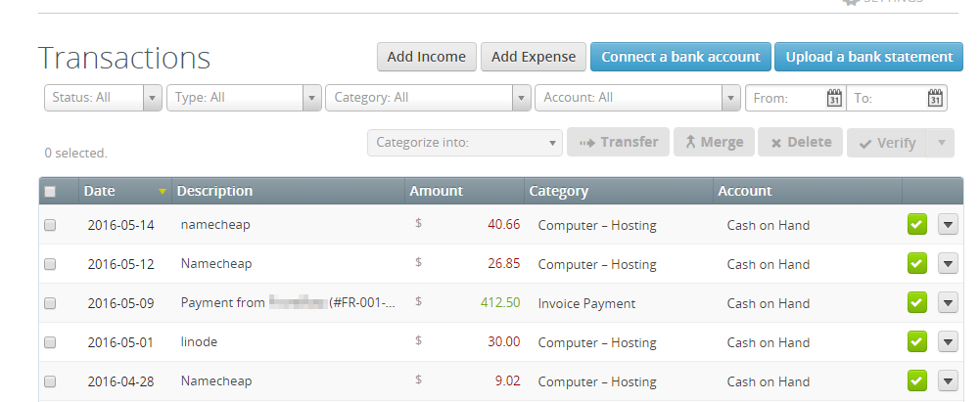Click the Date column sort arrow
Screen dimensions: 980x402
163,192
